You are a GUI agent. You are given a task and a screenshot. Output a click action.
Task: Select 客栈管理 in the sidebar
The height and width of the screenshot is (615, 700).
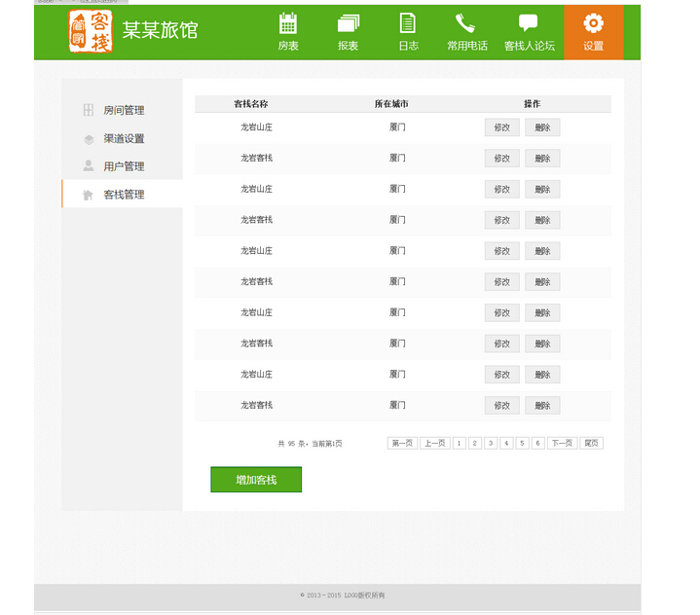click(x=123, y=195)
